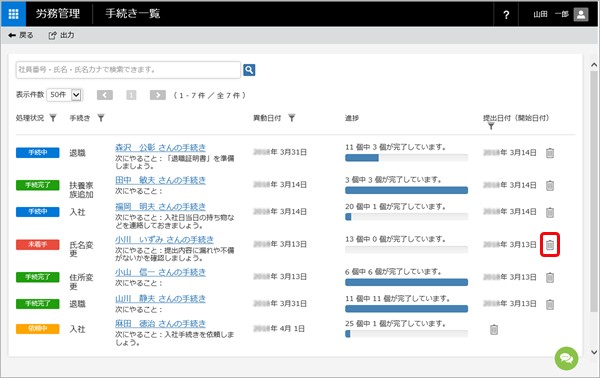Go to the next page arrow
The image size is (600, 378).
pyautogui.click(x=158, y=95)
